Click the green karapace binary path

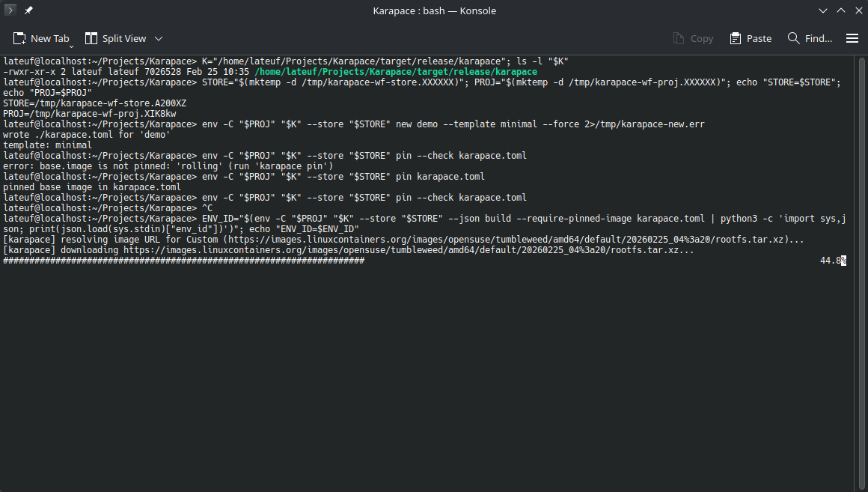coord(396,72)
